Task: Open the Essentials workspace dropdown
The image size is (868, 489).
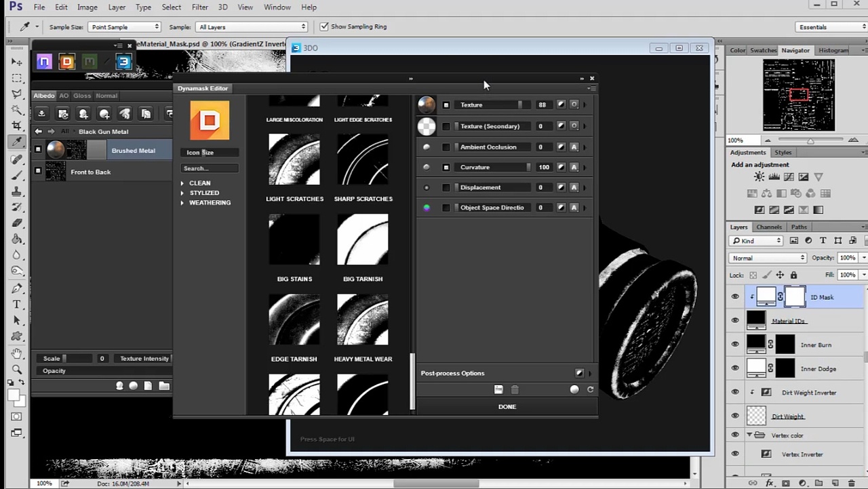Action: click(x=832, y=27)
